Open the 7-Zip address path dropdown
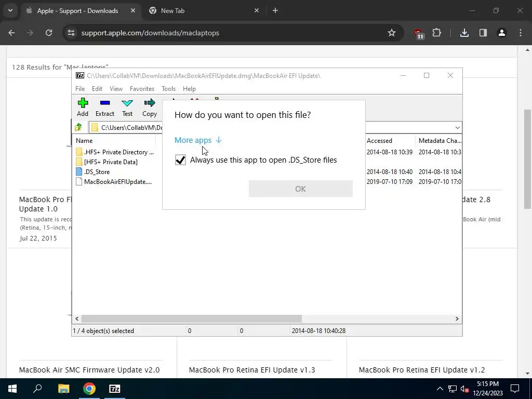532x399 pixels. [x=457, y=128]
